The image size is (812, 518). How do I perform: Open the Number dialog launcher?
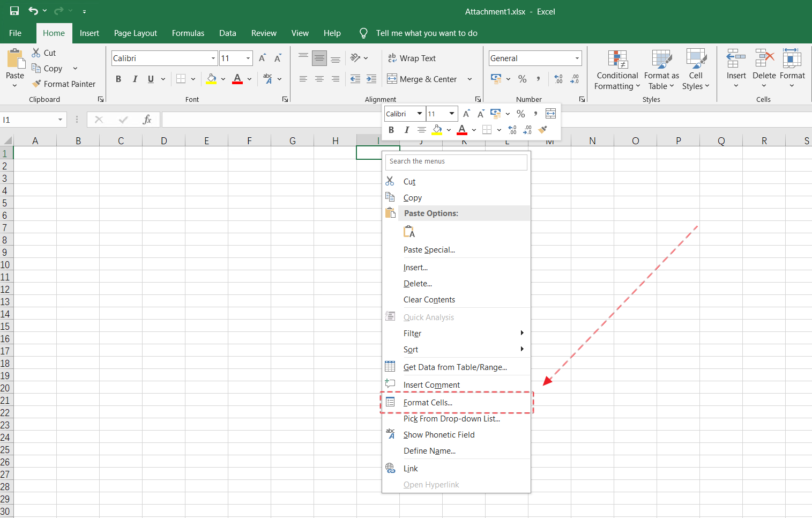click(x=582, y=99)
